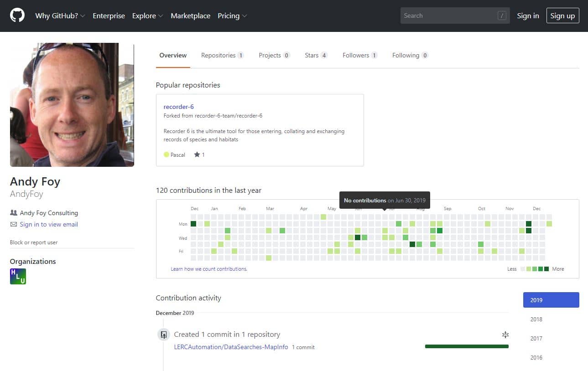
Task: Open the Enterprise menu item
Action: pos(109,15)
